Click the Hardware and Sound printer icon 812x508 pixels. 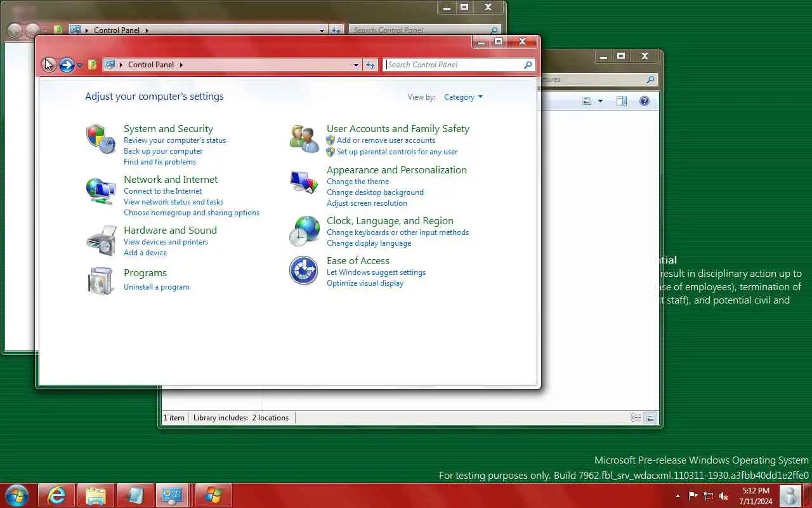[x=101, y=240]
